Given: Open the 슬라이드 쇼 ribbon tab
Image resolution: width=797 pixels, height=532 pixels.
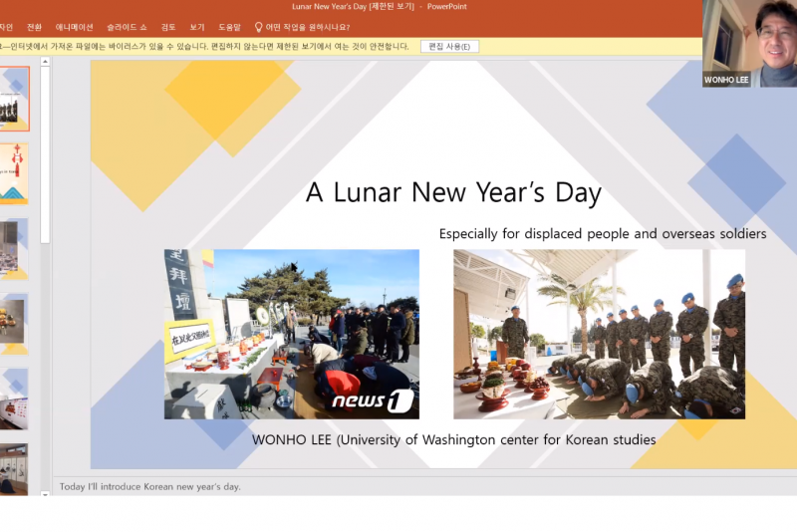Looking at the screenshot, I should click(127, 27).
